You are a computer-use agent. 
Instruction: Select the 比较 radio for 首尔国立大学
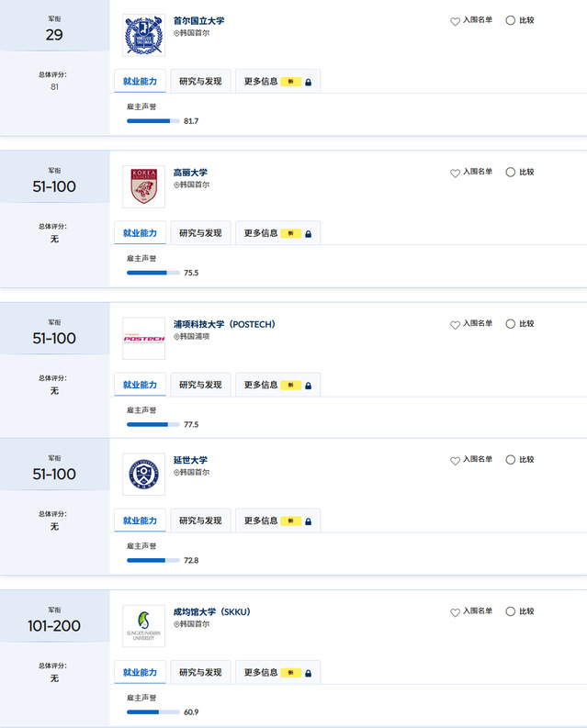pos(511,20)
